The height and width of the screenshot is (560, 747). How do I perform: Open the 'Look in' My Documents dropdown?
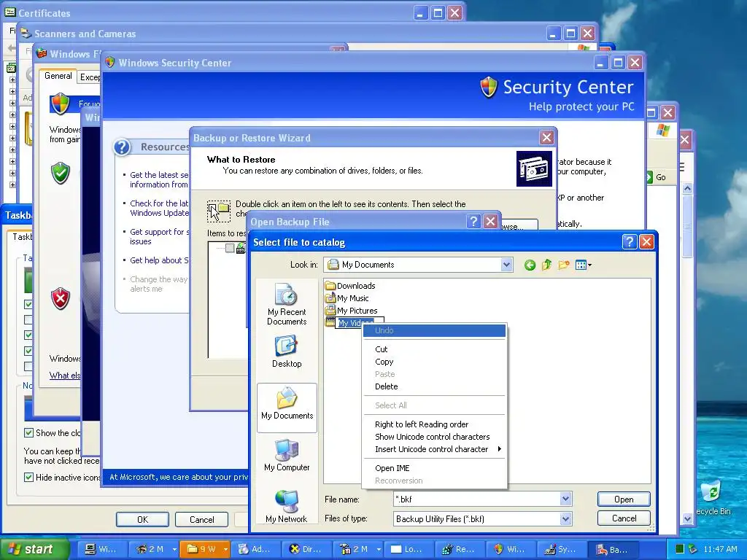506,265
